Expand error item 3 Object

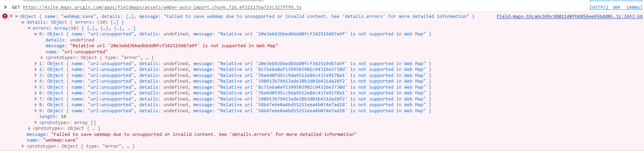point(35,75)
